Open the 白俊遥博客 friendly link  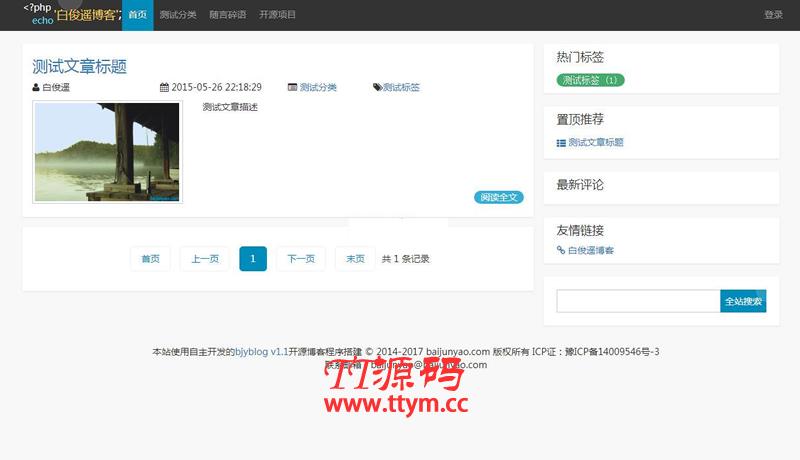(x=591, y=250)
